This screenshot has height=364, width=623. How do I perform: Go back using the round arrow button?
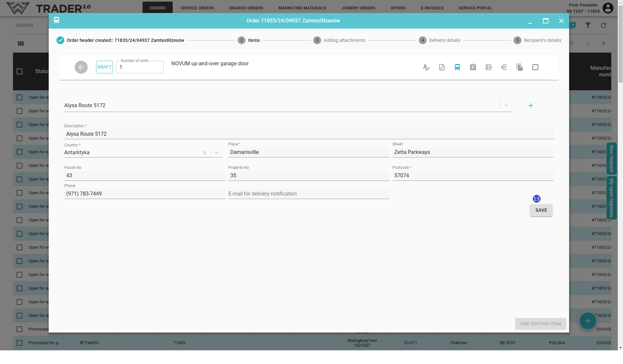pos(81,67)
